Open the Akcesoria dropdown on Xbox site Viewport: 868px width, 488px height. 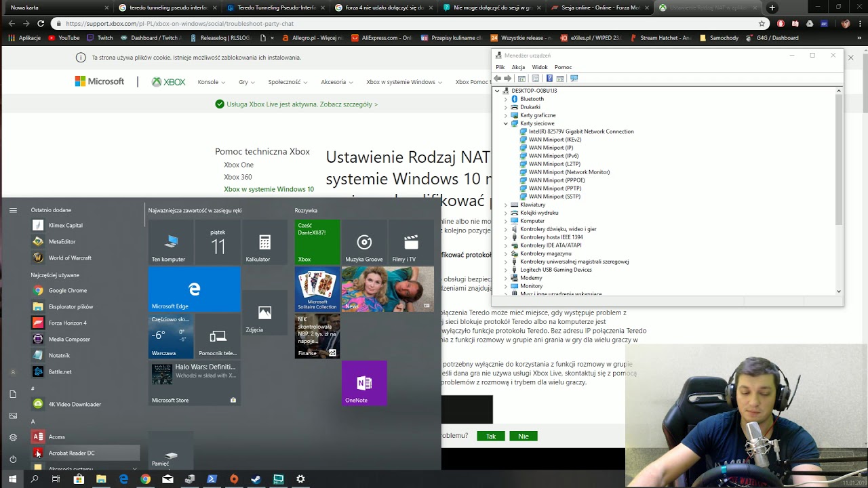pyautogui.click(x=337, y=82)
